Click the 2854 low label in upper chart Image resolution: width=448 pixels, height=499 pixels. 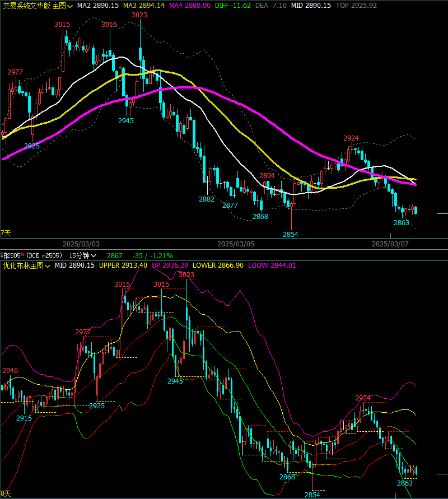[290, 235]
